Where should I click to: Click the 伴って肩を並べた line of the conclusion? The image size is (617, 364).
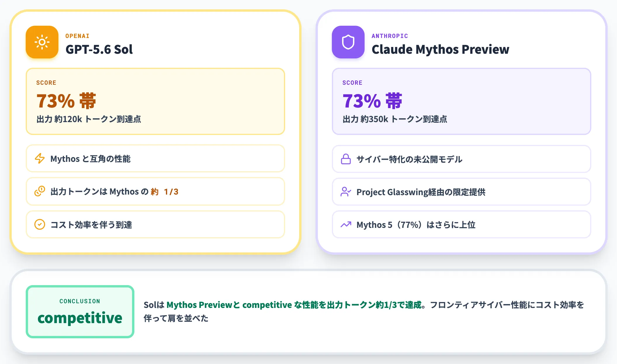pos(176,318)
